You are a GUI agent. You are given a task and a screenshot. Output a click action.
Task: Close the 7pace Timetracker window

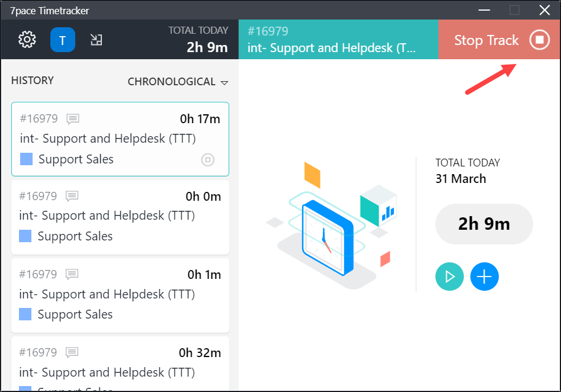coord(544,10)
